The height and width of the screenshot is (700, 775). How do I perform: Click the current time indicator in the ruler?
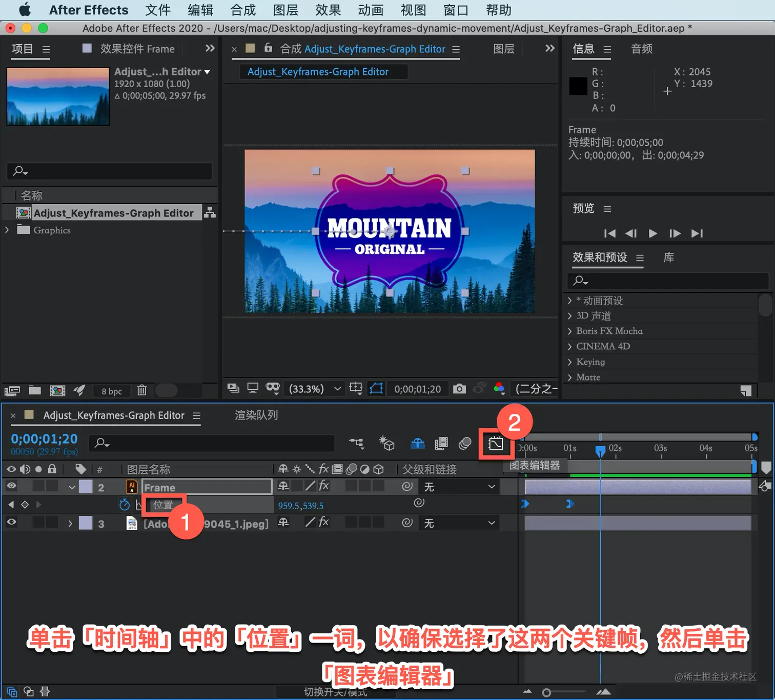600,451
